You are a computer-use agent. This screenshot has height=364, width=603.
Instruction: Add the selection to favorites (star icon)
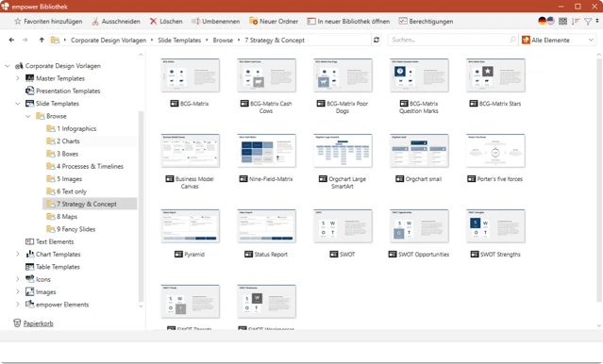17,22
